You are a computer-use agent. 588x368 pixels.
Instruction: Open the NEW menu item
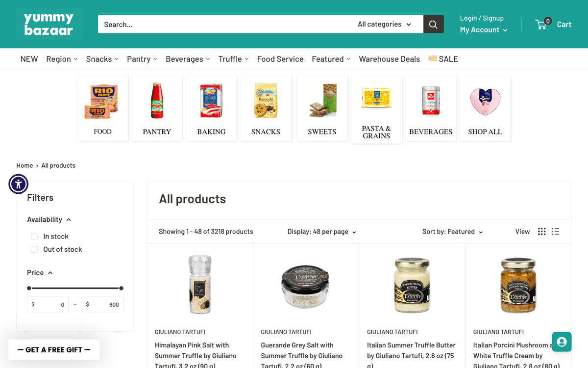[x=29, y=59]
